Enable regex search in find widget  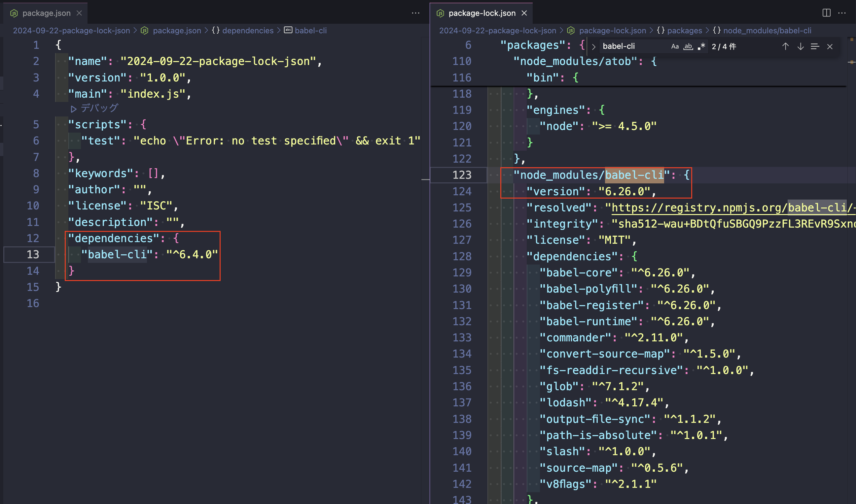[701, 46]
